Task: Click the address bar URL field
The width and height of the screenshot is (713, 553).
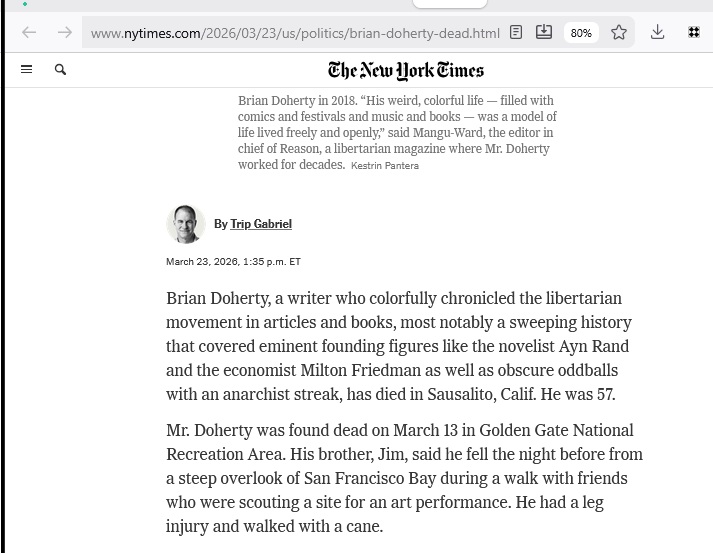Action: coord(295,33)
